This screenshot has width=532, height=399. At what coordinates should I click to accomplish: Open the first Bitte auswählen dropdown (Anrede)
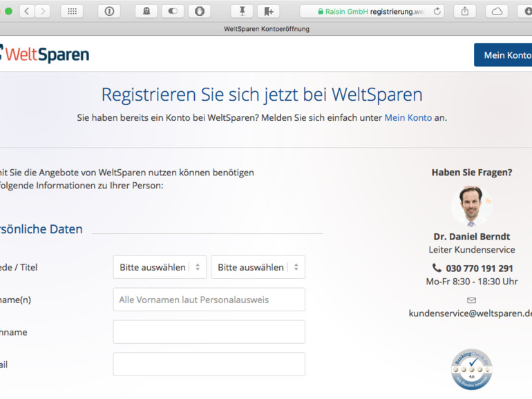tap(160, 267)
